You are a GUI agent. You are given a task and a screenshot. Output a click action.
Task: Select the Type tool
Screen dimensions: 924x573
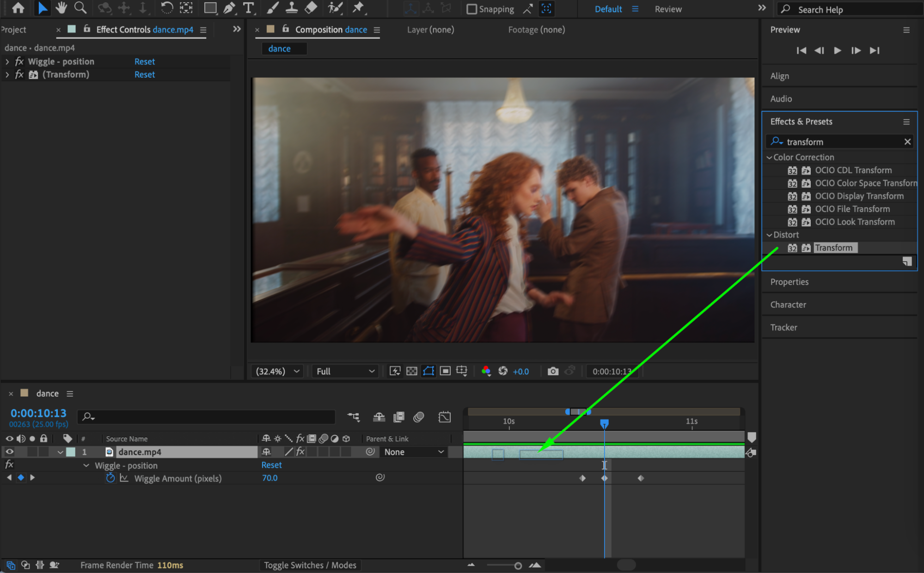249,8
